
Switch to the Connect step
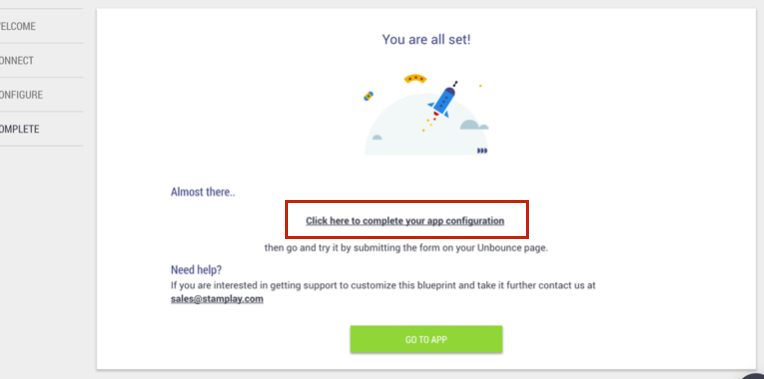(18, 60)
